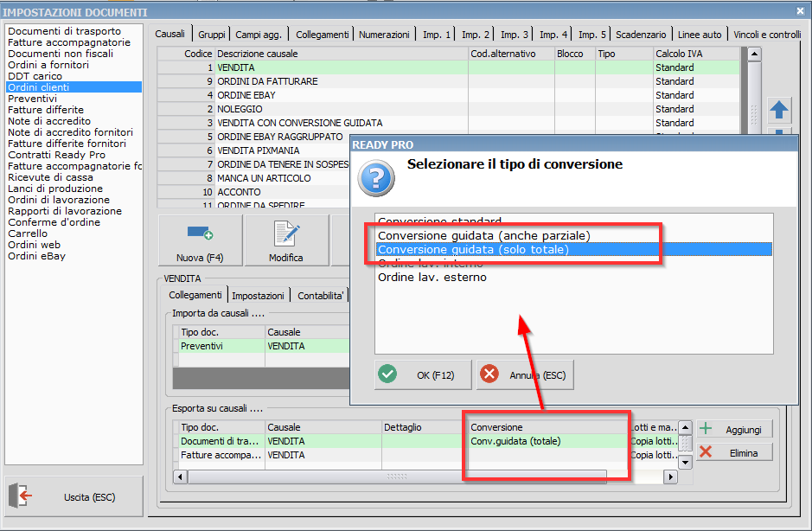The width and height of the screenshot is (812, 531).
Task: Select Contratti Ready Pro
Action: pos(74,155)
